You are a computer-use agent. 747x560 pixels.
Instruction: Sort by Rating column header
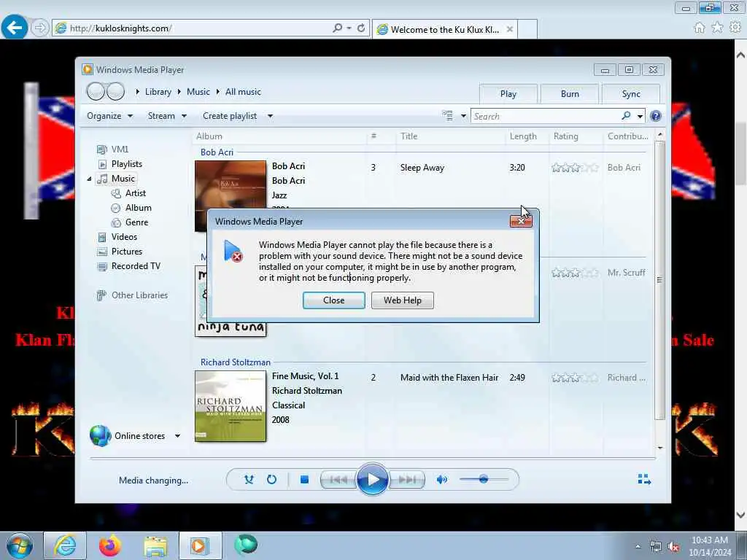[576, 136]
